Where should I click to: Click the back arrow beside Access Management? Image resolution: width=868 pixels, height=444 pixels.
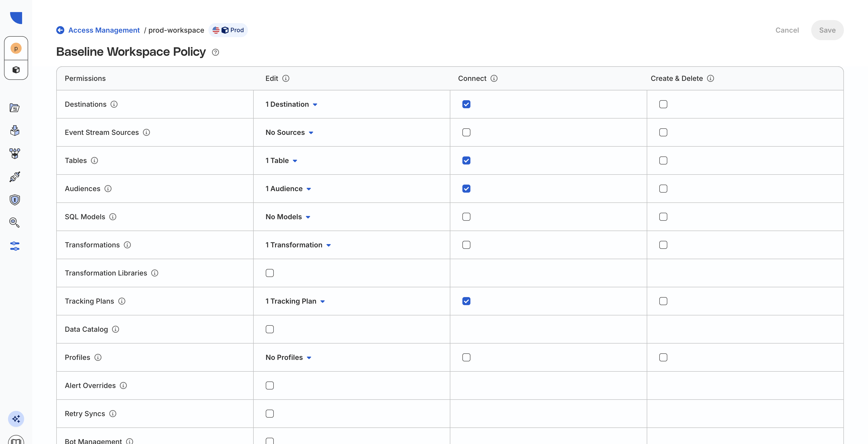pyautogui.click(x=60, y=30)
